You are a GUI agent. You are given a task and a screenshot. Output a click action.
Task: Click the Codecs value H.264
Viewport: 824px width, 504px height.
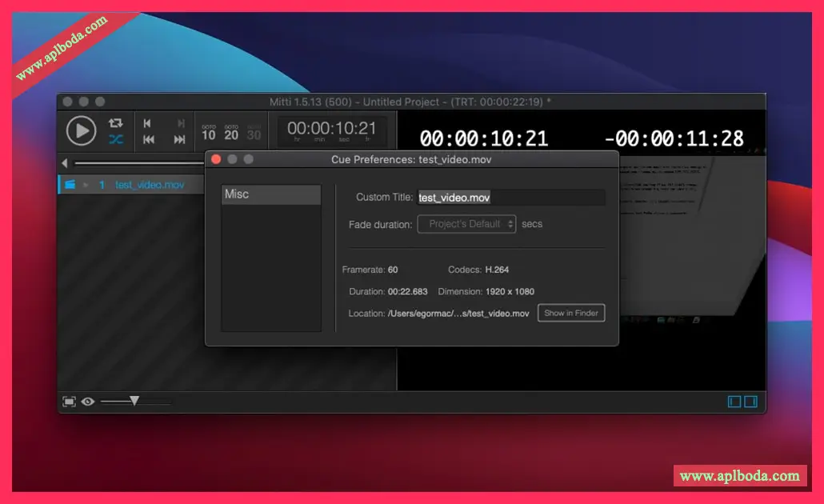[x=497, y=270]
